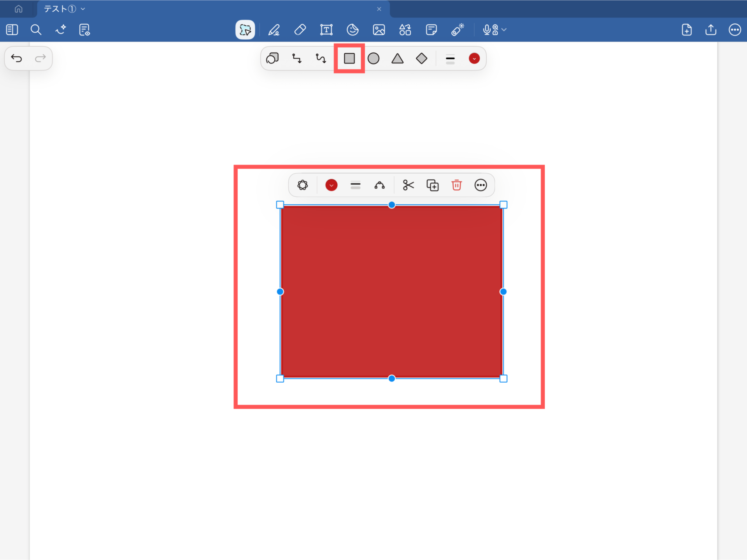This screenshot has width=747, height=560.
Task: Toggle the triangle shape option
Action: point(397,59)
